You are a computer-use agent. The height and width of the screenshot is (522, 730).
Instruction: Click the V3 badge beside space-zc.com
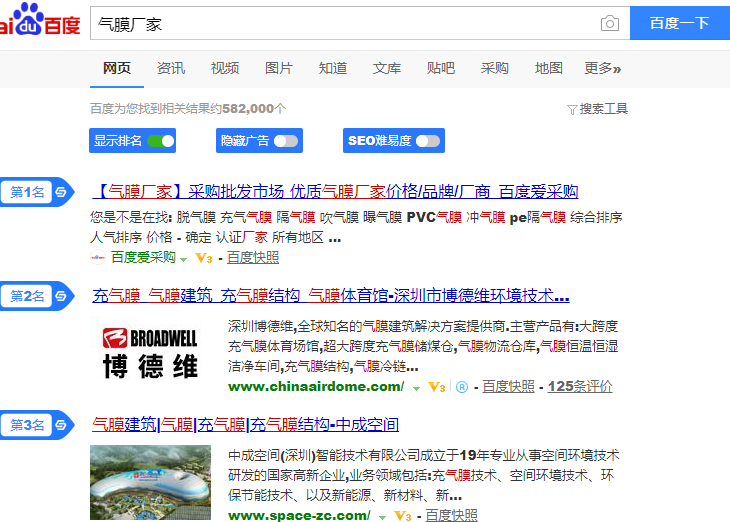coord(403,516)
